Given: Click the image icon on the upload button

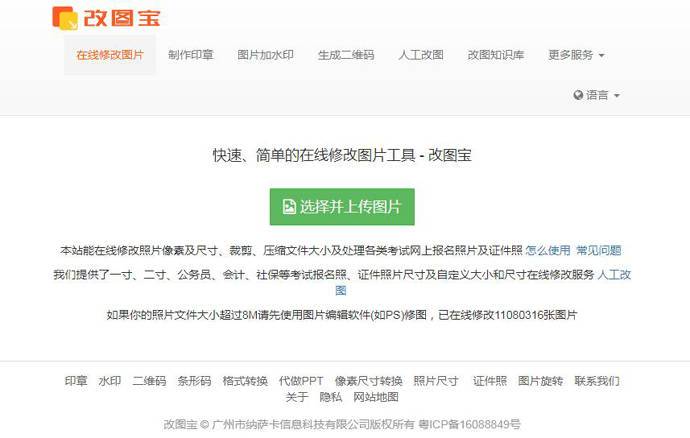Looking at the screenshot, I should tap(289, 206).
